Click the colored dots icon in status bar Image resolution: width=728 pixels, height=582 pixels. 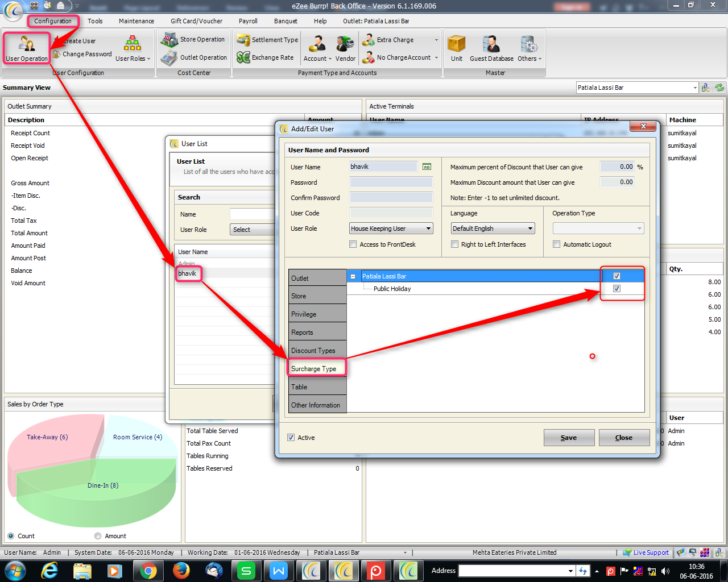pos(705,552)
